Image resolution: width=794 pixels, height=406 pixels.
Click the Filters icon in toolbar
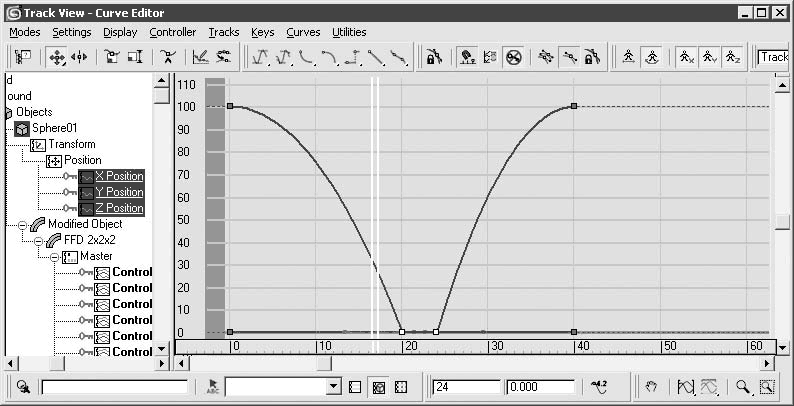tap(23, 57)
